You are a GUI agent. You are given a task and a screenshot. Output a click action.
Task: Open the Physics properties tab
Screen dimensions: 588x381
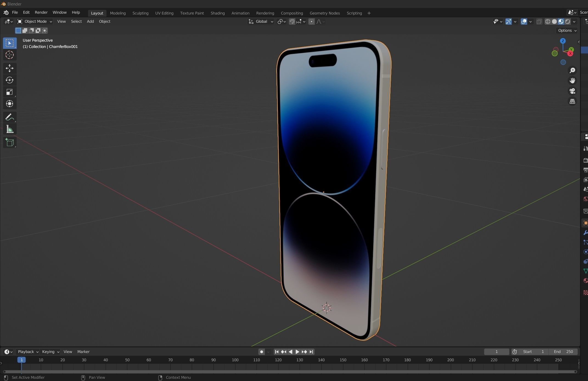[x=585, y=252]
